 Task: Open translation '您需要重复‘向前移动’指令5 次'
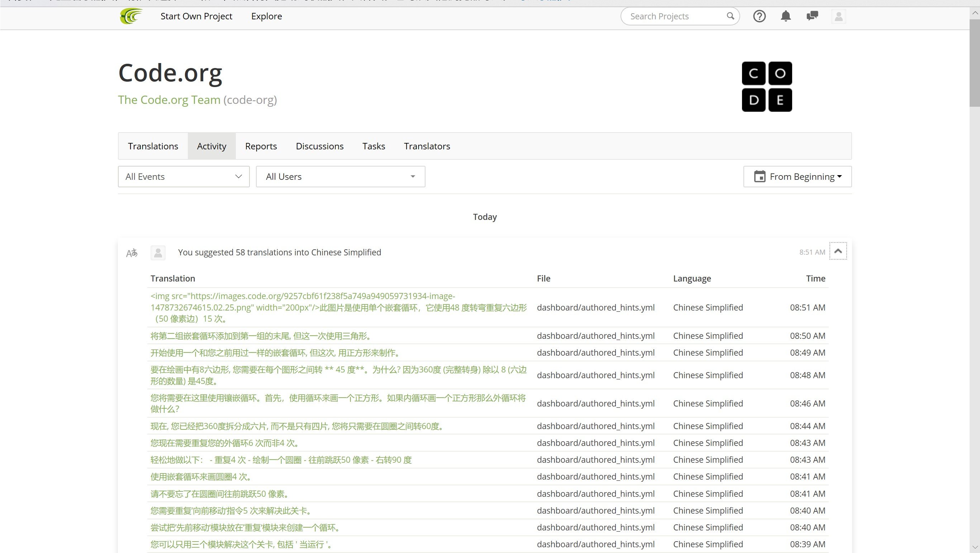tap(232, 510)
